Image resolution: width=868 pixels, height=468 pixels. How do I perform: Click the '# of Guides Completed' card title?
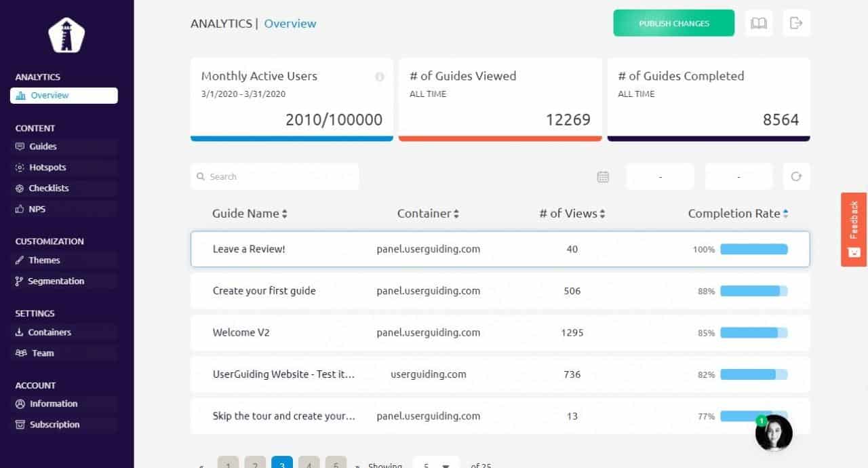(681, 76)
